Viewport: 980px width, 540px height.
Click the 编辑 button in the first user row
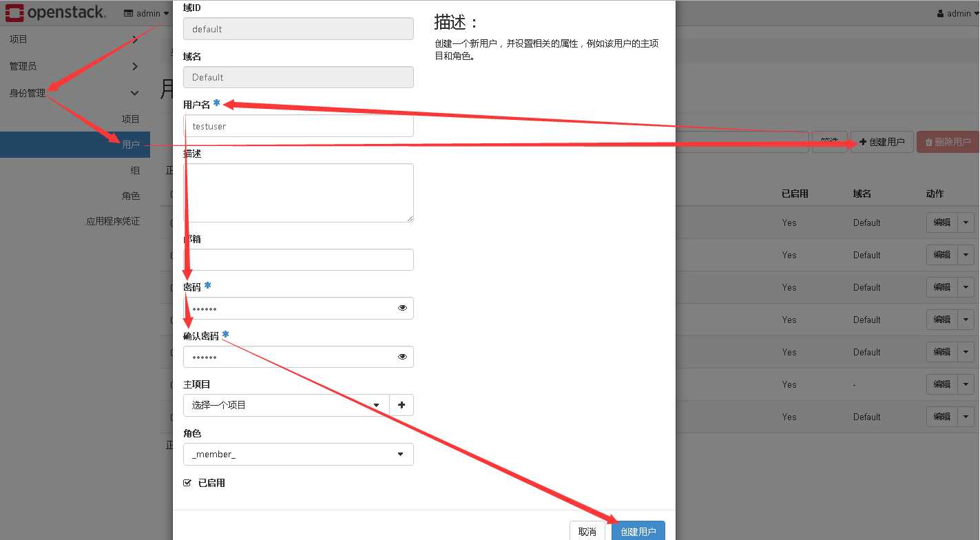pyautogui.click(x=942, y=222)
